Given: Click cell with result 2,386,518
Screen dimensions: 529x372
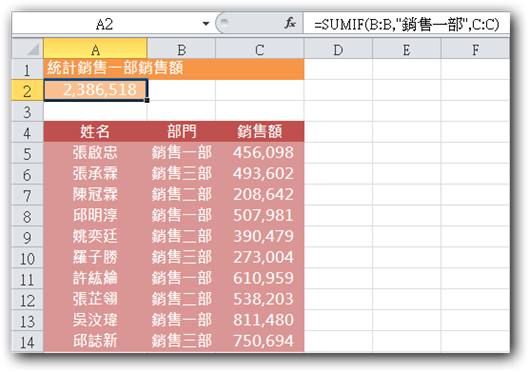Looking at the screenshot, I should tap(95, 90).
